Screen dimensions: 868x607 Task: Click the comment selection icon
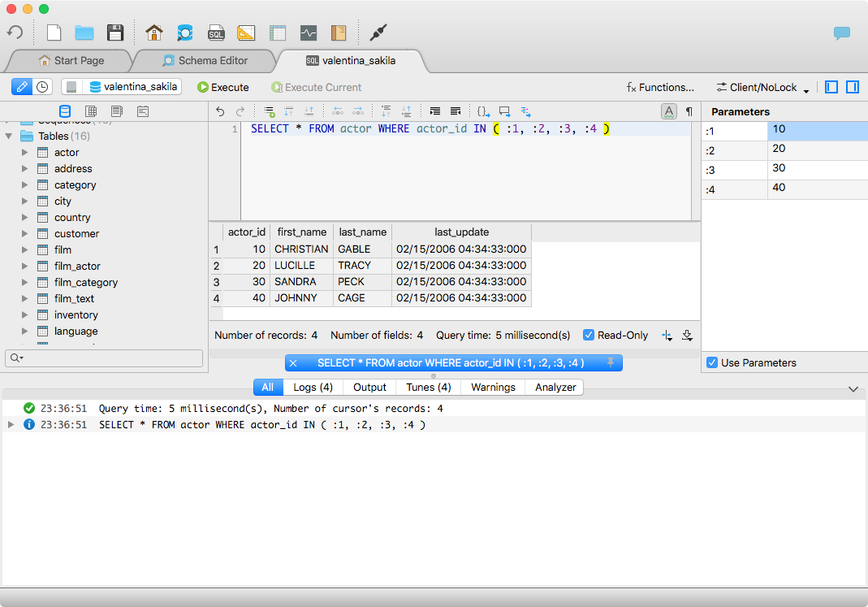(504, 111)
